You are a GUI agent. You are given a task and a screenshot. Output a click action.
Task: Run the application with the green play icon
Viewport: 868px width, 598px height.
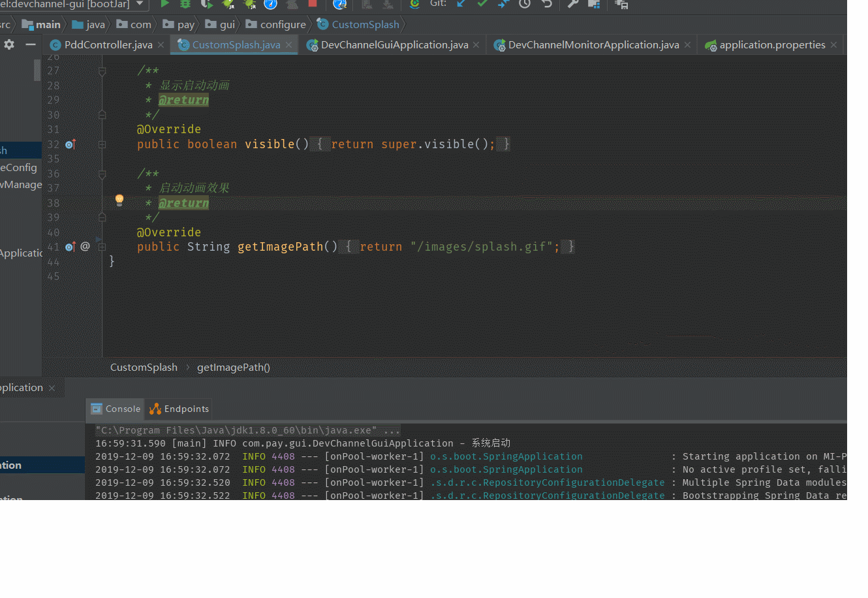165,4
